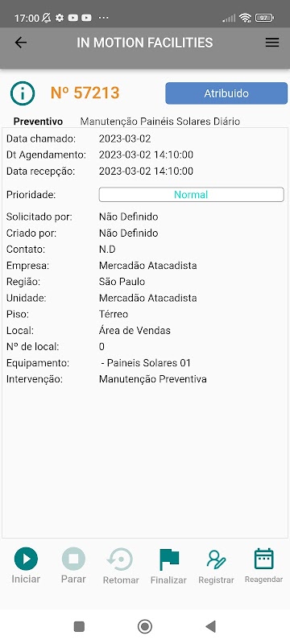Tap the Android recent apps square

tap(79, 626)
